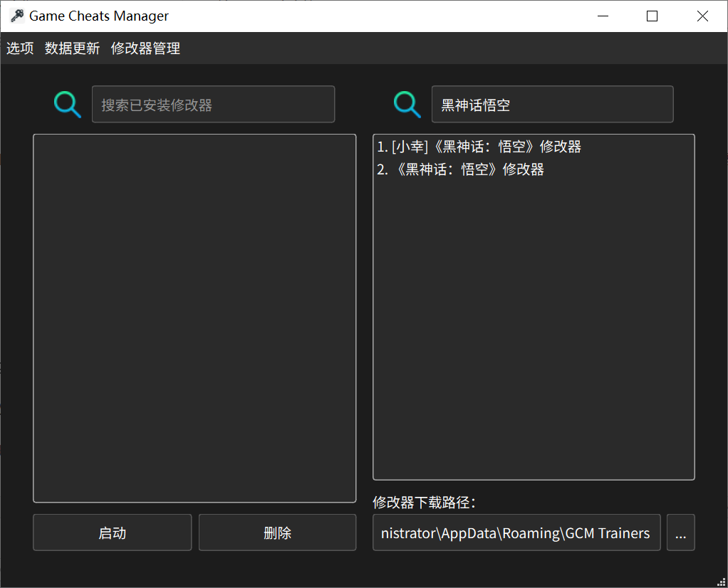This screenshot has height=588, width=728.
Task: Select the second 《黑神话：悟空》修改器 result
Action: point(460,169)
